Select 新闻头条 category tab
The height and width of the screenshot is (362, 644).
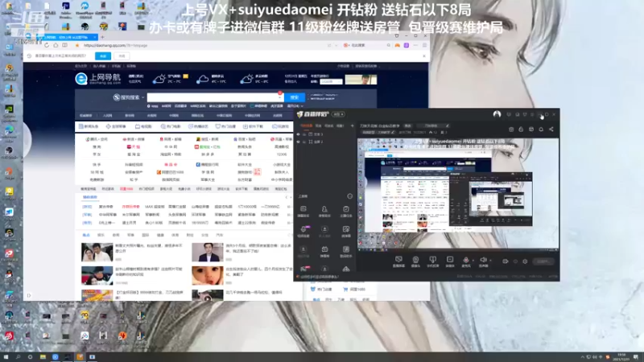pos(89,126)
